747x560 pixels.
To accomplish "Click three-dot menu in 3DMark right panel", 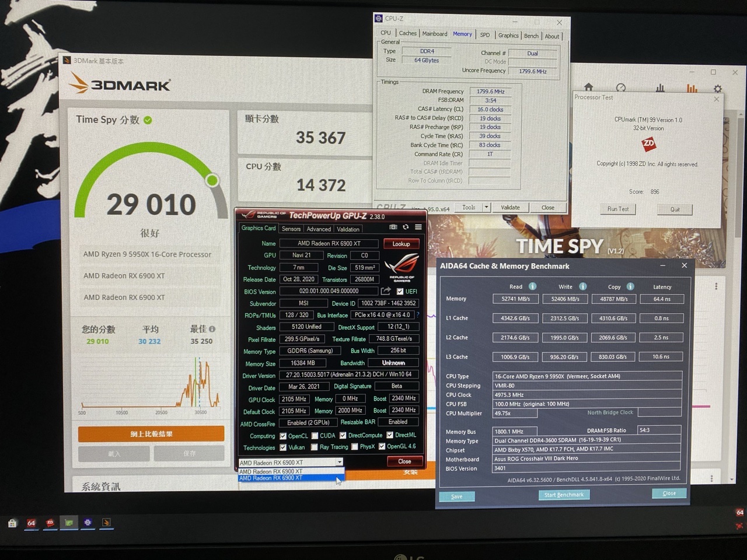I will tap(716, 286).
